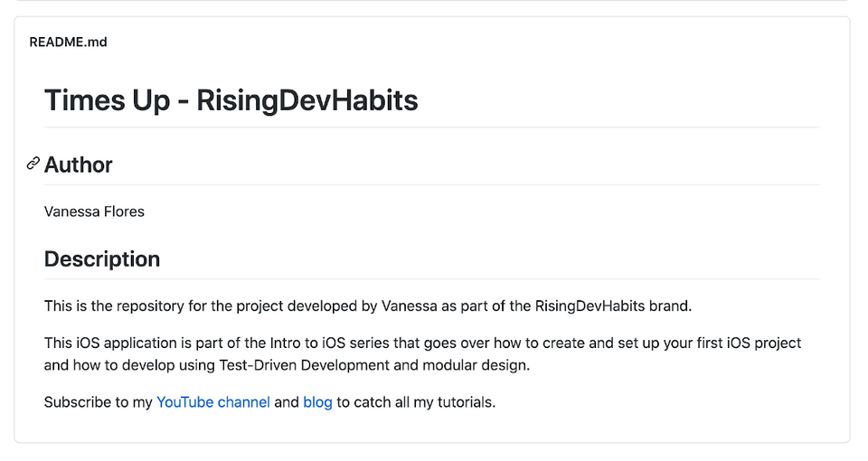Image resolution: width=868 pixels, height=461 pixels.
Task: Click the text 'Subscribe to my'
Action: pos(98,402)
